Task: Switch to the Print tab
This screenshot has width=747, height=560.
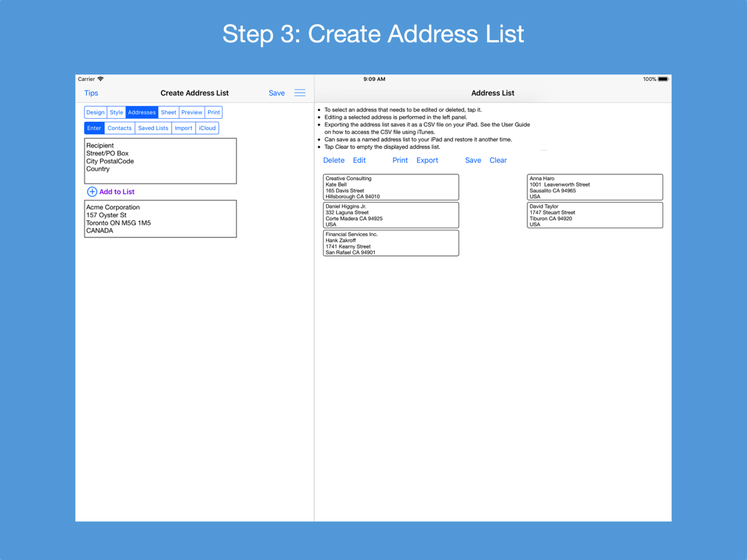Action: [213, 112]
